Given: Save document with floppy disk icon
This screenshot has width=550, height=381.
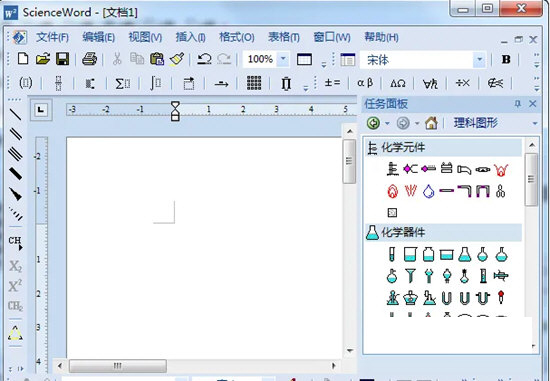Looking at the screenshot, I should pyautogui.click(x=62, y=59).
